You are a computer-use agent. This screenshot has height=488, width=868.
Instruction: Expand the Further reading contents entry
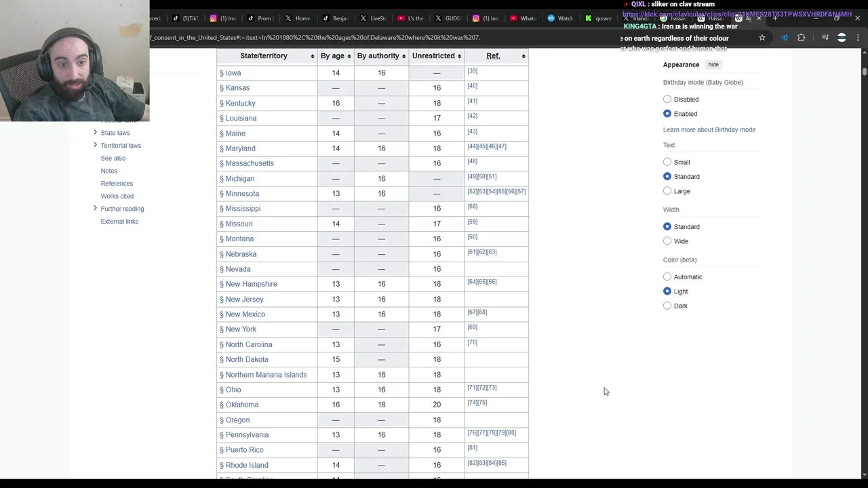(x=95, y=208)
